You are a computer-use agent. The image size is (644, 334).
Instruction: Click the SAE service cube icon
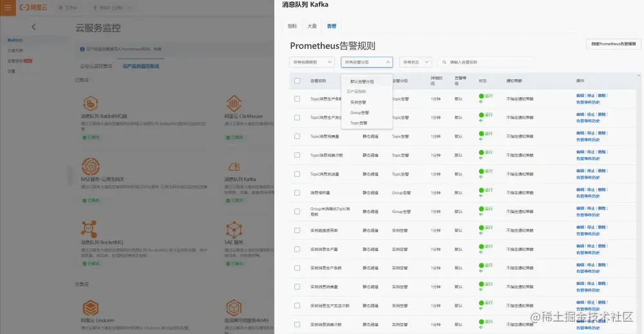[234, 230]
